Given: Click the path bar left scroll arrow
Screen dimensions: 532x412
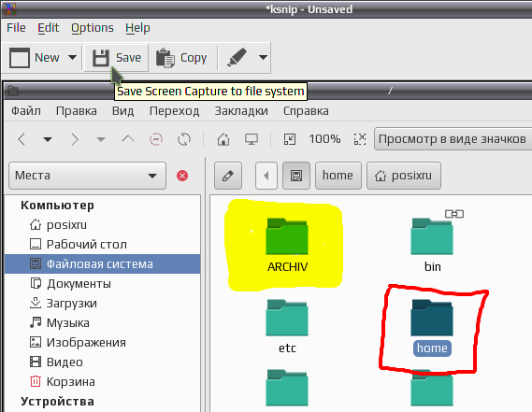Looking at the screenshot, I should click(266, 176).
